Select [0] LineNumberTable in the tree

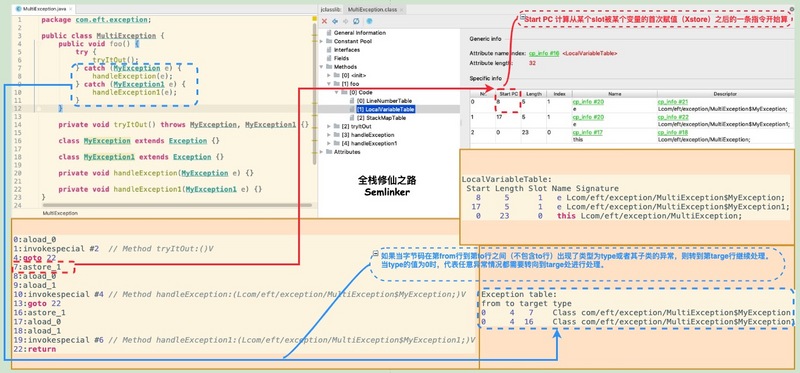pos(384,101)
